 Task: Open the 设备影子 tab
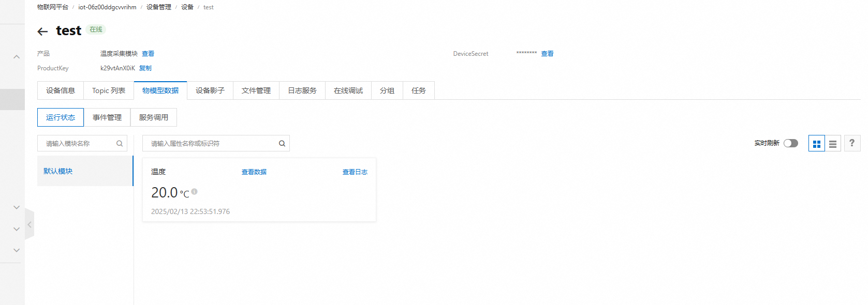point(210,90)
